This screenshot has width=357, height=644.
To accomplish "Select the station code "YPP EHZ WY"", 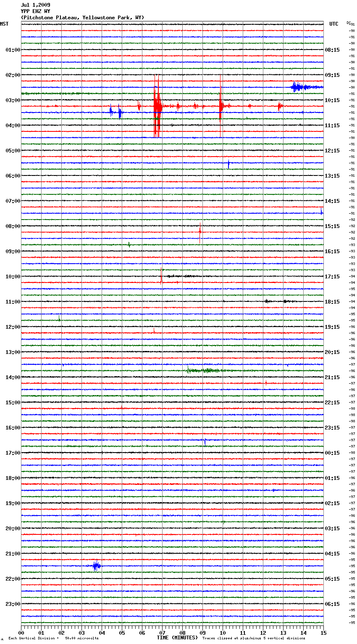I will tap(35, 11).
